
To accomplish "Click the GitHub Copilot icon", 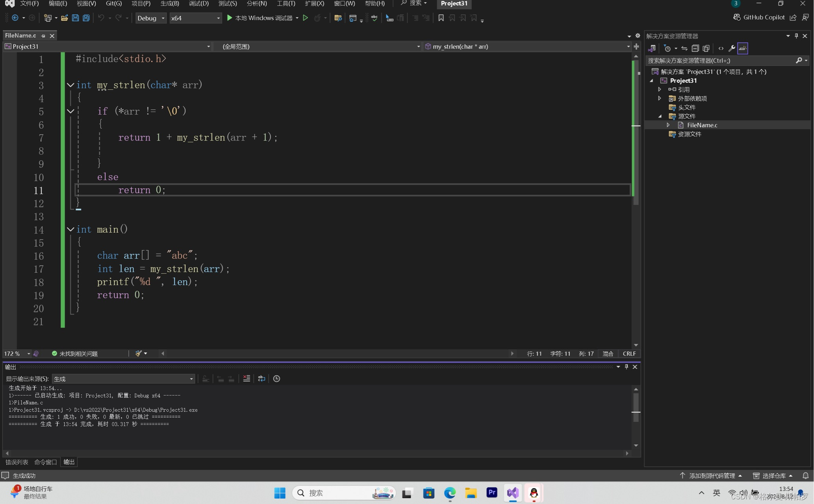I will (736, 17).
